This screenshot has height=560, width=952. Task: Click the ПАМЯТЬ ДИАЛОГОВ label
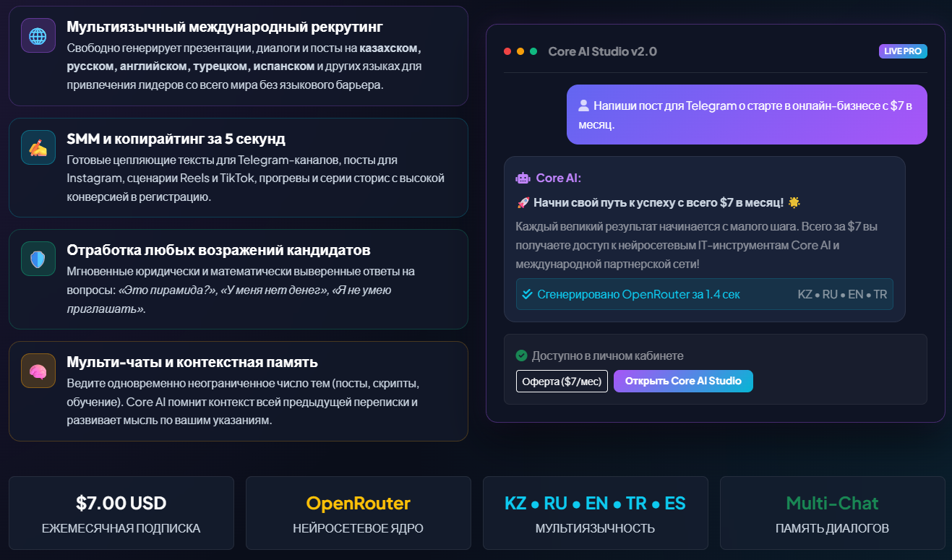click(x=833, y=528)
